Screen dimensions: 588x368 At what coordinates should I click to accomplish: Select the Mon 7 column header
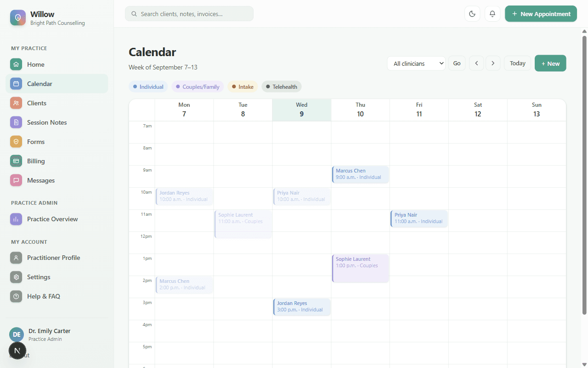pyautogui.click(x=184, y=110)
